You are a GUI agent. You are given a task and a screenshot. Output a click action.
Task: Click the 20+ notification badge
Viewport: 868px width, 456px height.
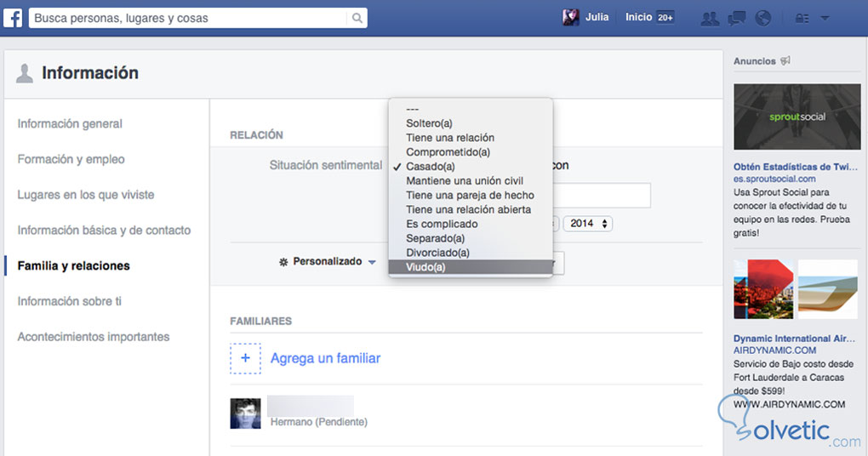click(x=665, y=18)
